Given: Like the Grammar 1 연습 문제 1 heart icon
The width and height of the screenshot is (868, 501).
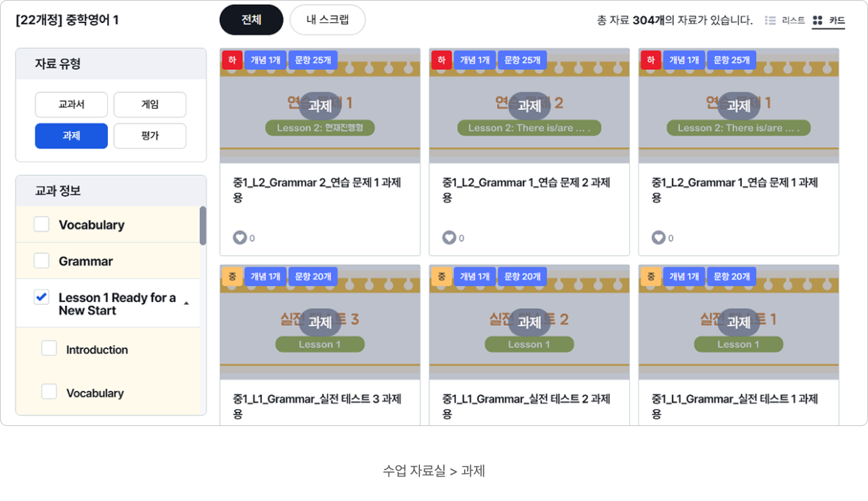Looking at the screenshot, I should [x=658, y=238].
